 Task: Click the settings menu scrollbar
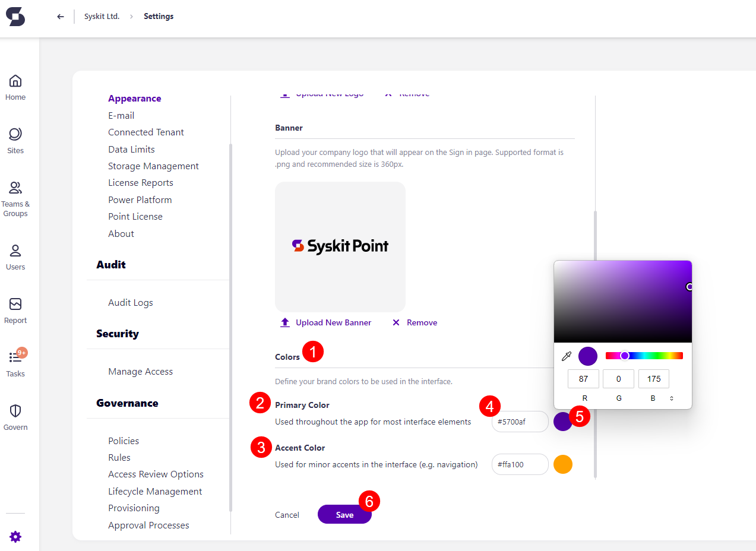pos(230,327)
